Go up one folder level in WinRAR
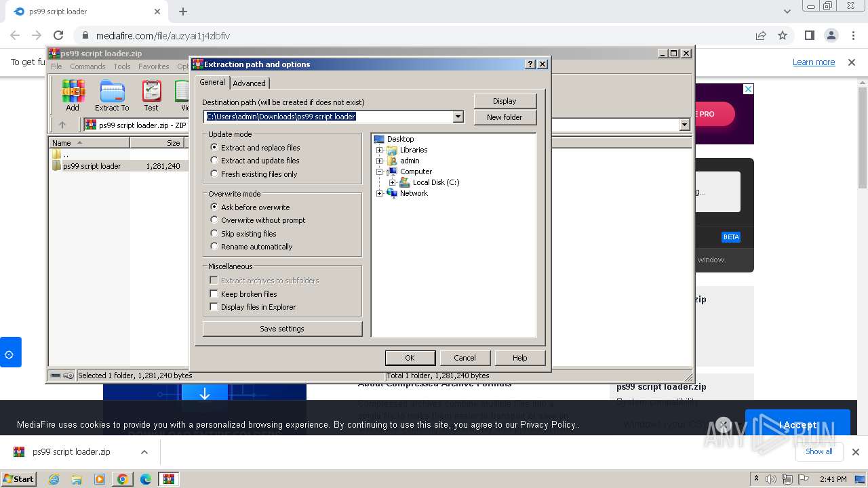Screen dimensions: 868x488 [x=62, y=125]
